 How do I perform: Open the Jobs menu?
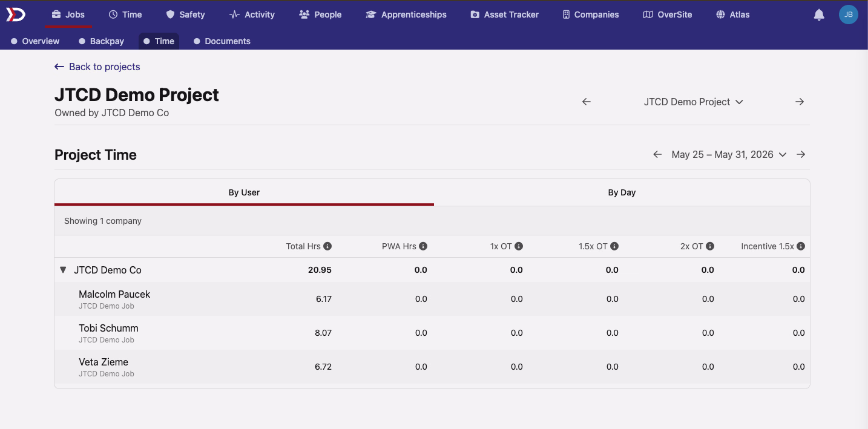[68, 15]
